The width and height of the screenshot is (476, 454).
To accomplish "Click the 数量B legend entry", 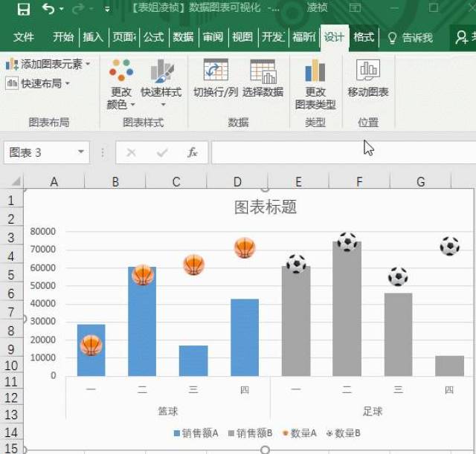I will click(x=343, y=433).
